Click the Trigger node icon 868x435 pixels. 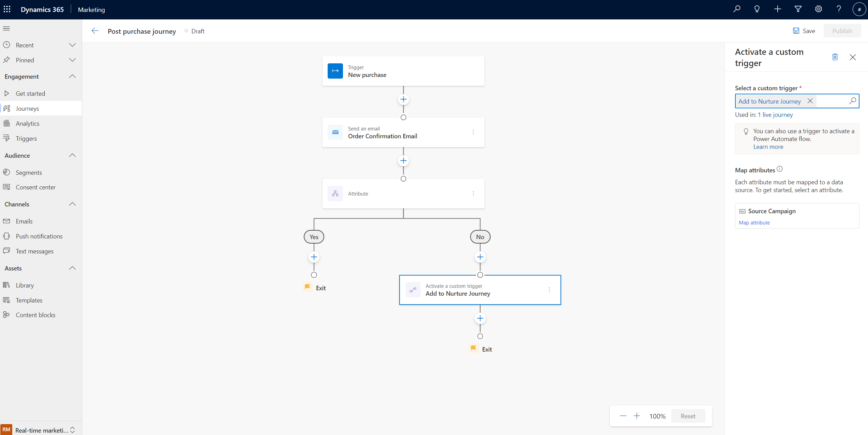click(335, 71)
